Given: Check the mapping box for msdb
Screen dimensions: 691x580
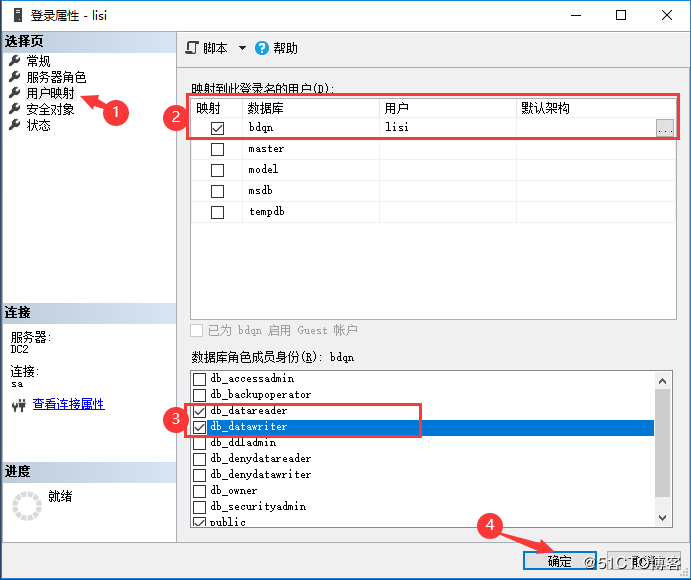Looking at the screenshot, I should 217,191.
